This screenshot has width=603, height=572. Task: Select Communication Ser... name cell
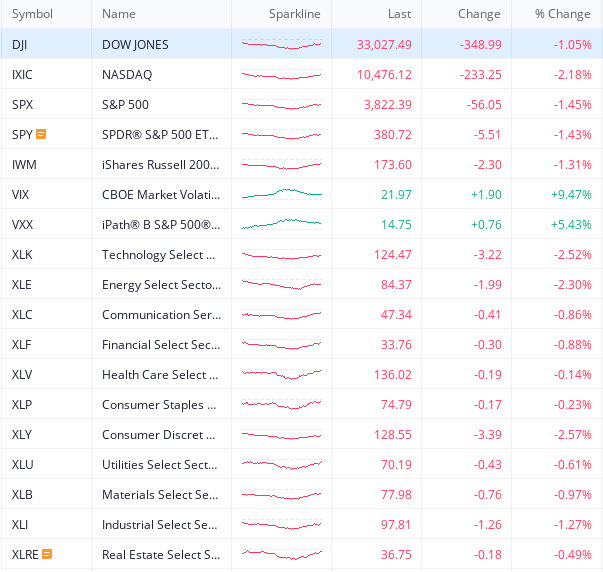click(x=162, y=314)
